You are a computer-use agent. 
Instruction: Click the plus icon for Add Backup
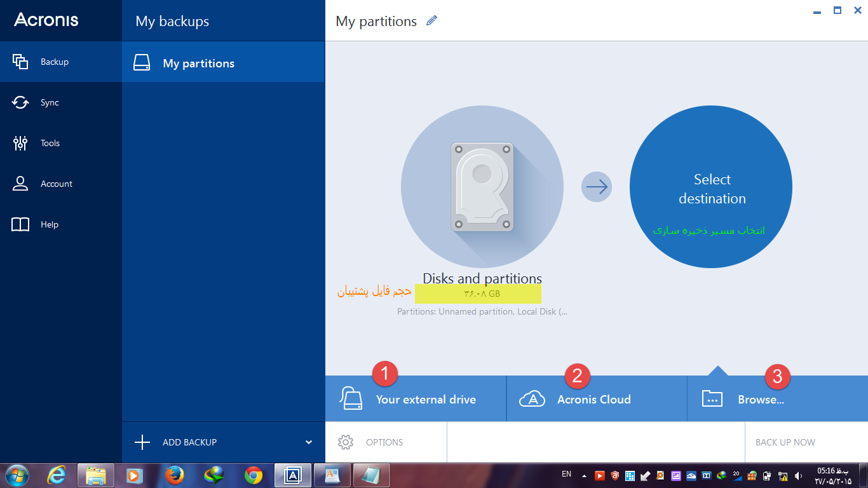(x=142, y=442)
